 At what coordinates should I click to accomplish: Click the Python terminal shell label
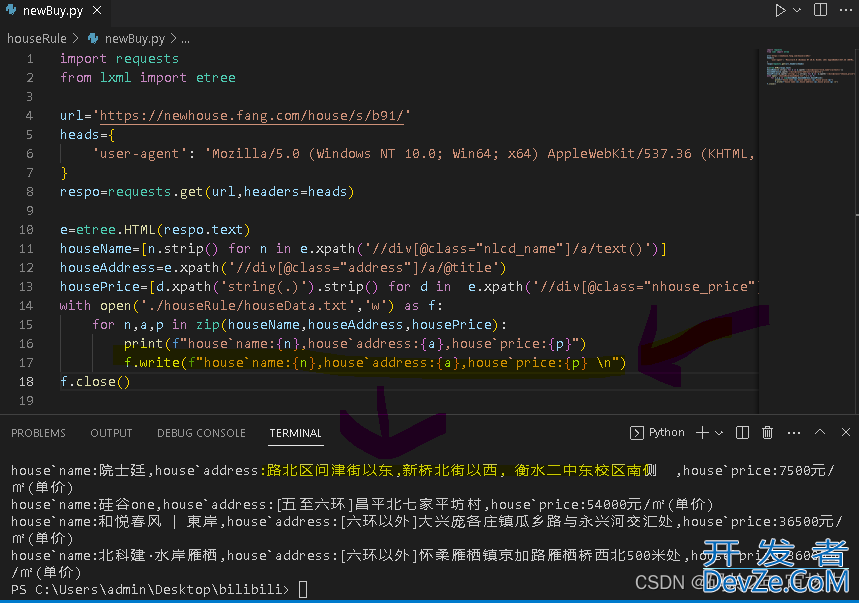(666, 432)
